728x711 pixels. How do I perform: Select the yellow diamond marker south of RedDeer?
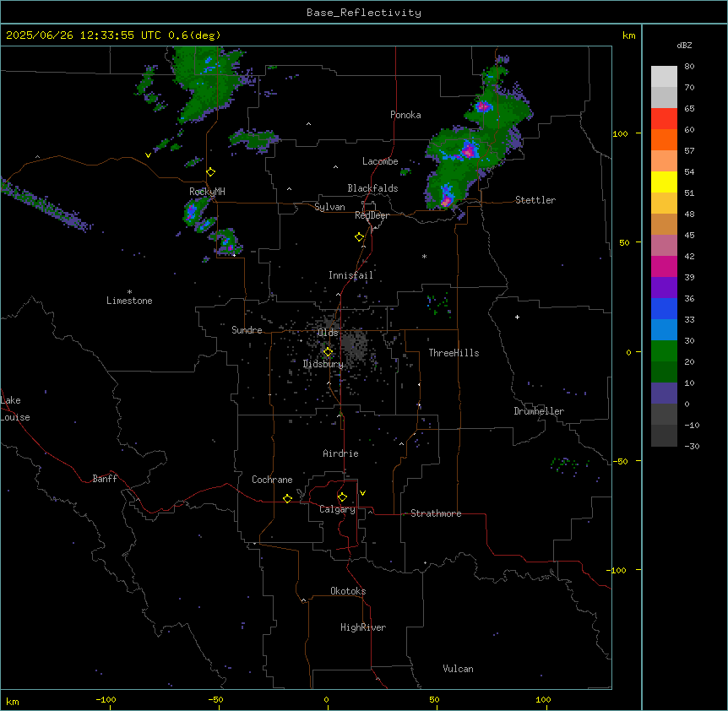tap(360, 237)
